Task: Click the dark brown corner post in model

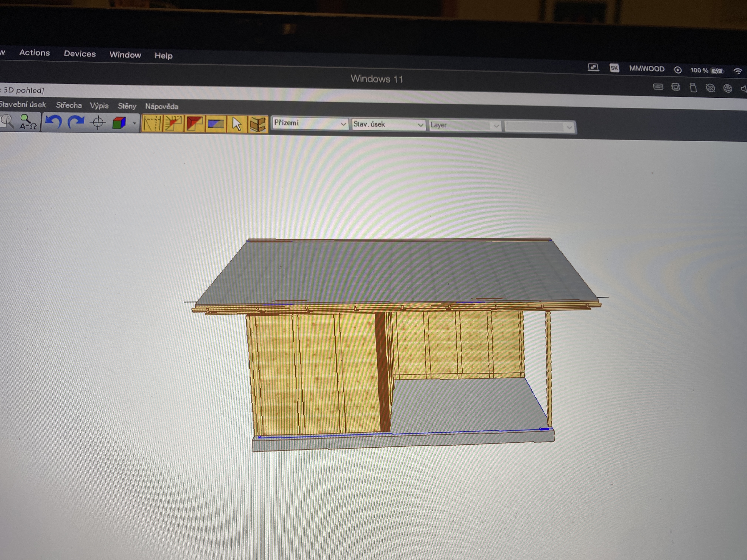Action: [382, 371]
